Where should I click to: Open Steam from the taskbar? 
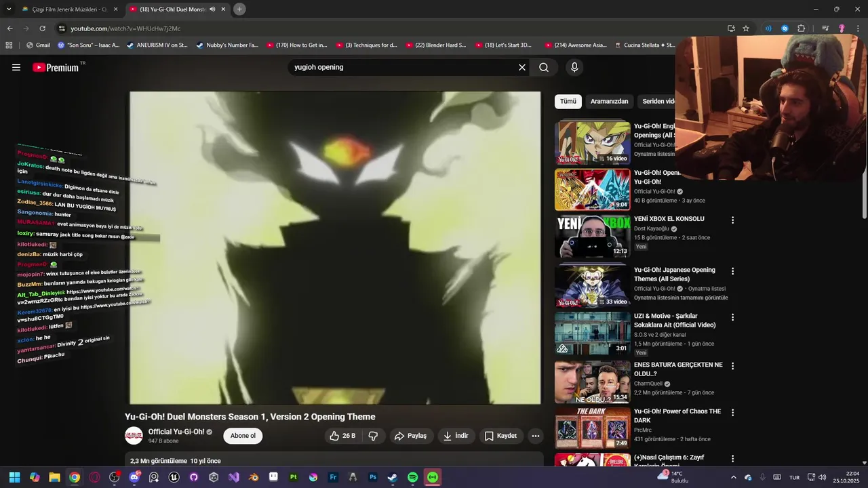pyautogui.click(x=393, y=477)
